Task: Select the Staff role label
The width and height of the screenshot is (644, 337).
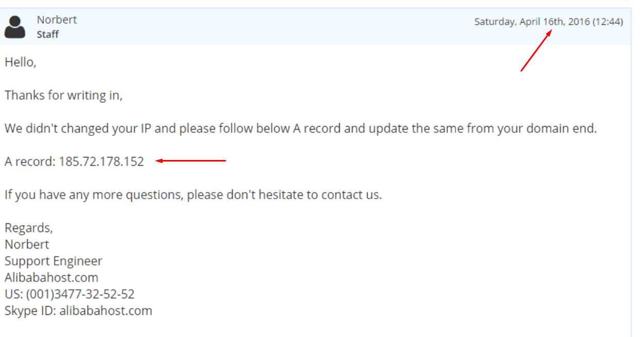Action: coord(47,34)
